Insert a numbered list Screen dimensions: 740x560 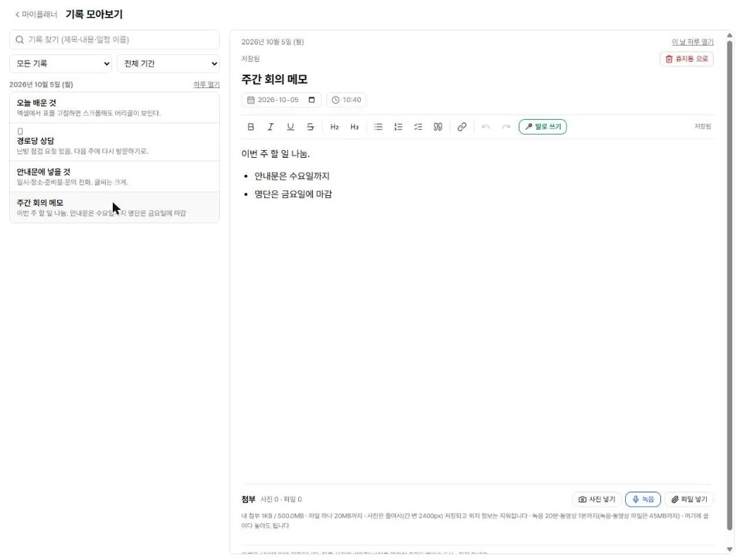(x=398, y=126)
